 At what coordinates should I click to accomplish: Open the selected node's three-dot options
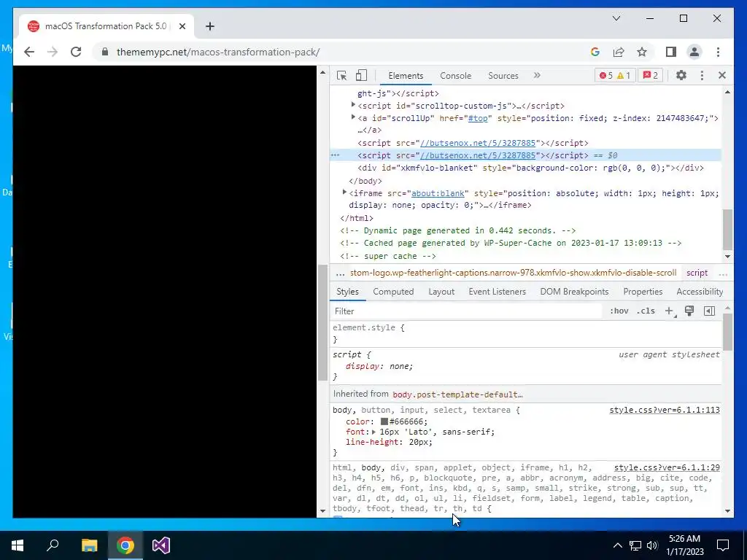336,155
